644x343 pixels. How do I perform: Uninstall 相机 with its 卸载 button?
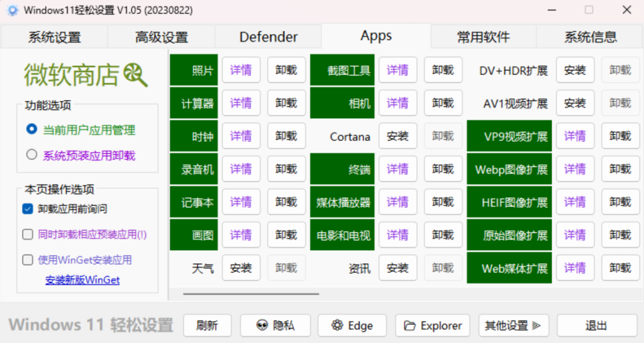443,103
